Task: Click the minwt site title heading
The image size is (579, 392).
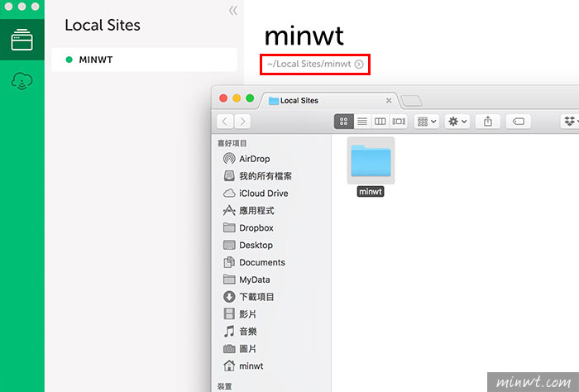Action: coord(304,36)
